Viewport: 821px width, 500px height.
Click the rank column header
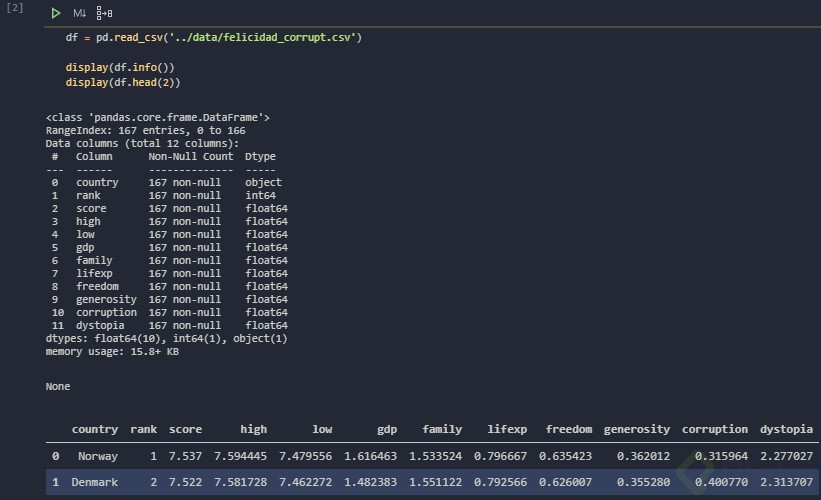pyautogui.click(x=144, y=429)
